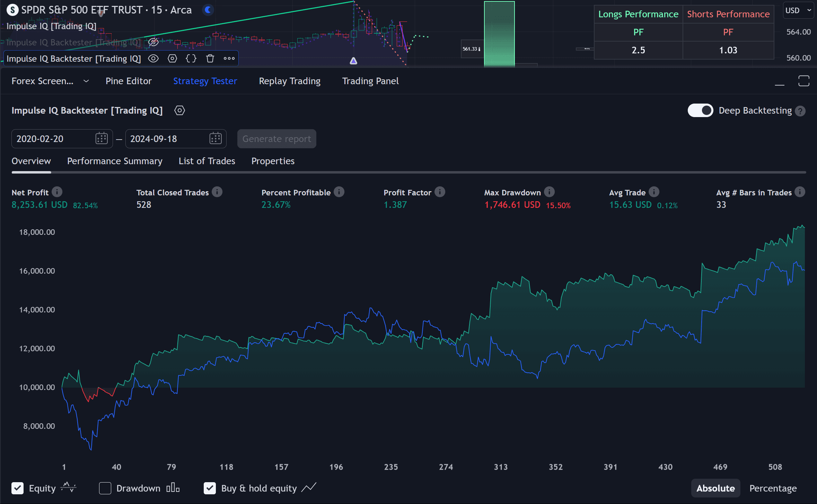Show info for Avg Trade
Image resolution: width=817 pixels, height=504 pixels.
pos(654,192)
